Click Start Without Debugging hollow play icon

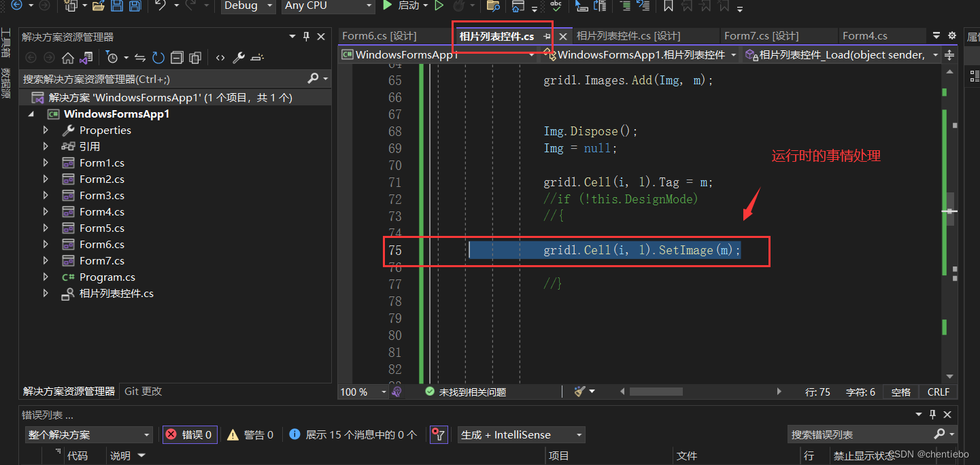pos(439,5)
